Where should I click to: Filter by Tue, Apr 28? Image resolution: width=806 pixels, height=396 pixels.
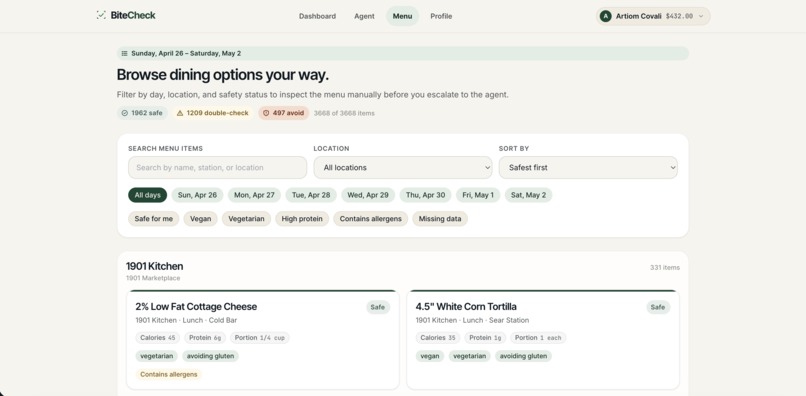click(311, 195)
